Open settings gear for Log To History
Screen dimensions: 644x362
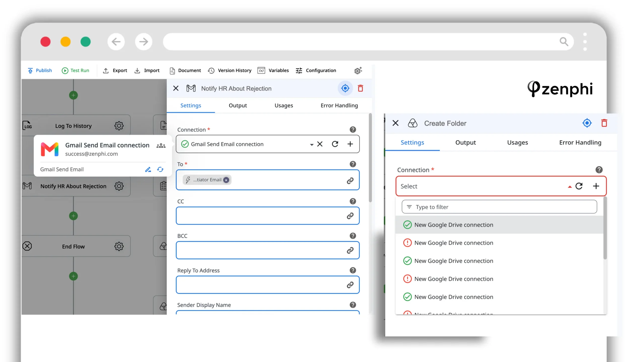tap(119, 126)
